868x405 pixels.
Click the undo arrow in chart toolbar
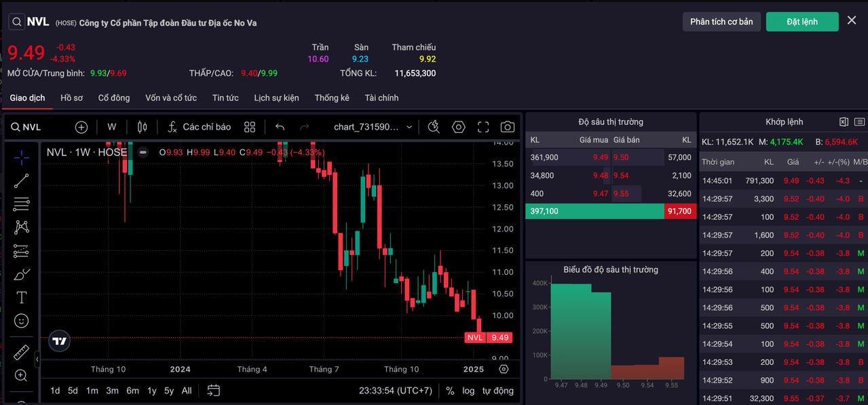pos(280,127)
